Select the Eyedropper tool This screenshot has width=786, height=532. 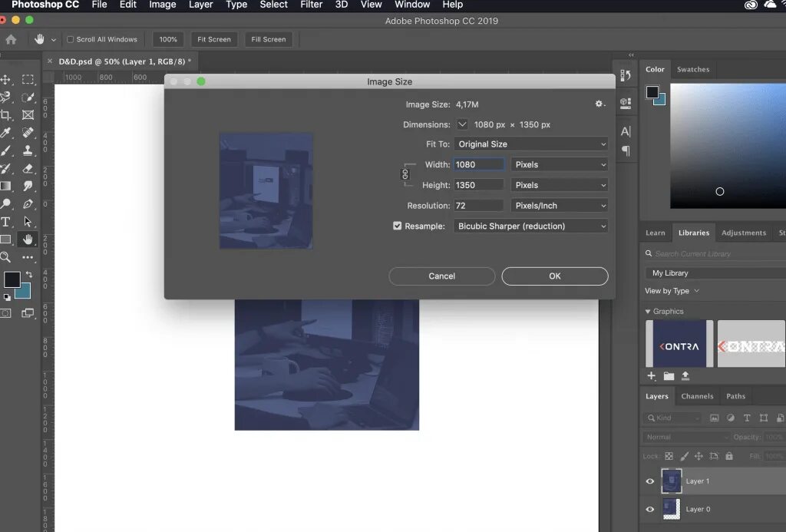click(5, 132)
